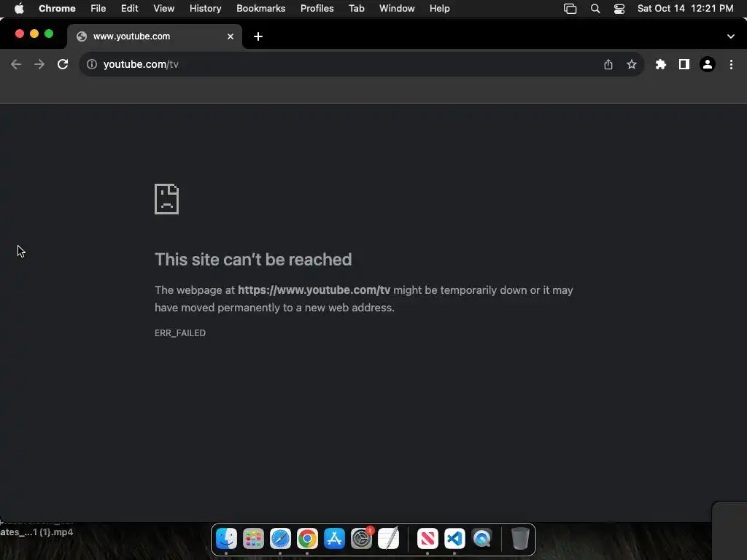Screen dimensions: 747x560
Task: Open Launchpad from the Dock
Action: coord(253,539)
